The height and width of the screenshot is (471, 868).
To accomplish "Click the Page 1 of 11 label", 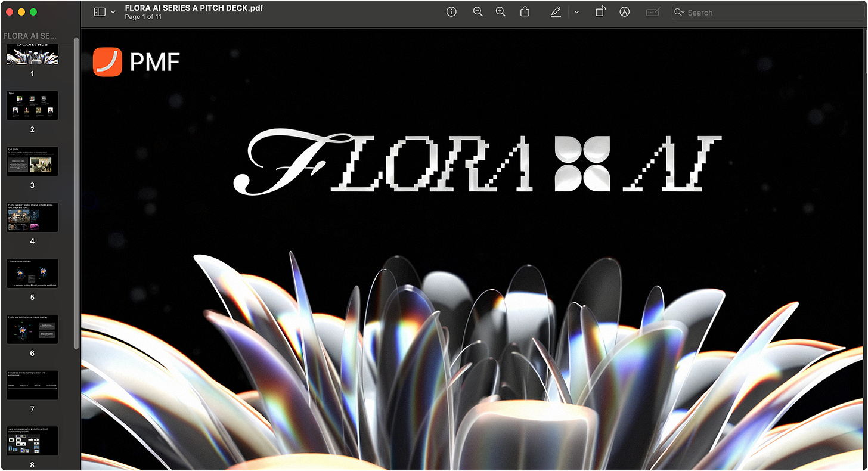I will click(x=143, y=17).
